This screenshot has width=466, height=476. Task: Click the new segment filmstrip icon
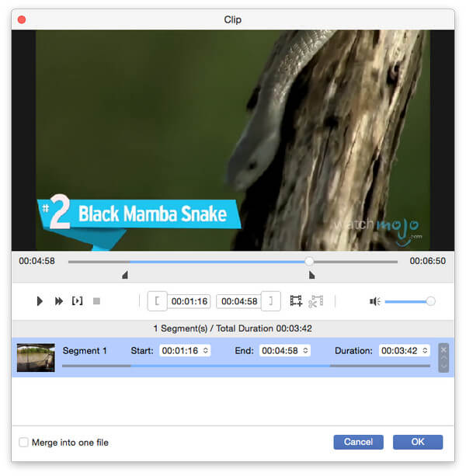[296, 301]
